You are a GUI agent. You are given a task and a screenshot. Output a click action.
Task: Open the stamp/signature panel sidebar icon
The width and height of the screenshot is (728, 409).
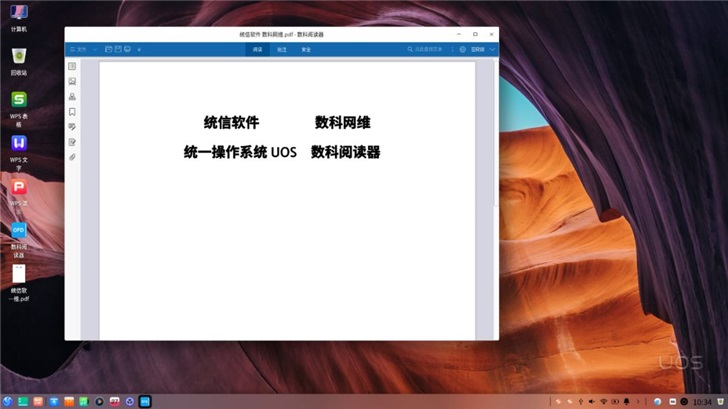72,97
